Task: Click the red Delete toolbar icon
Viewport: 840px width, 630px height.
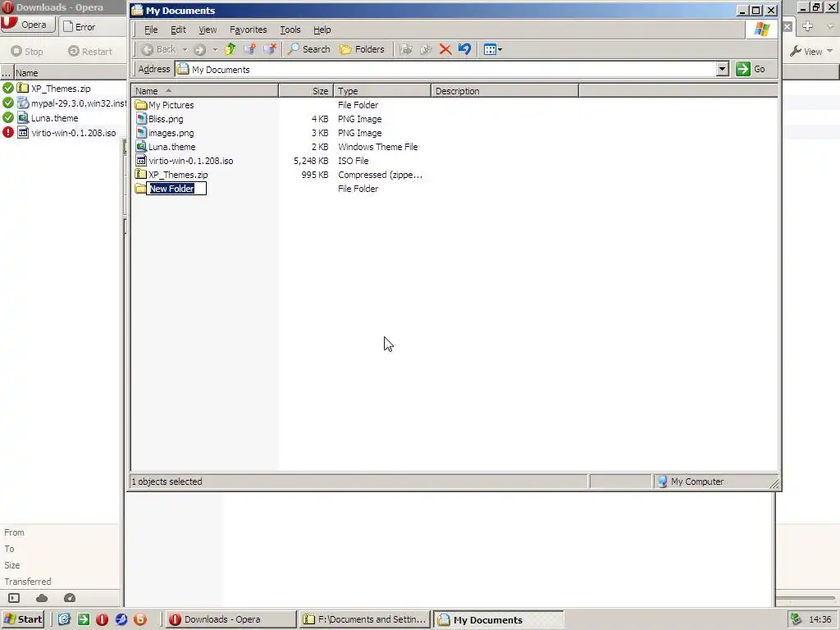Action: [x=445, y=49]
